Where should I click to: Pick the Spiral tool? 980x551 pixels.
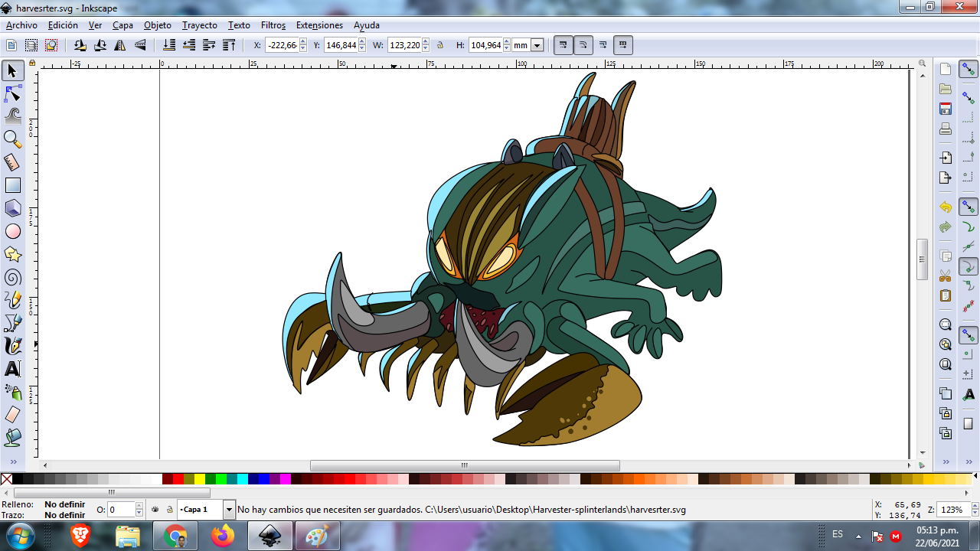pos(12,277)
